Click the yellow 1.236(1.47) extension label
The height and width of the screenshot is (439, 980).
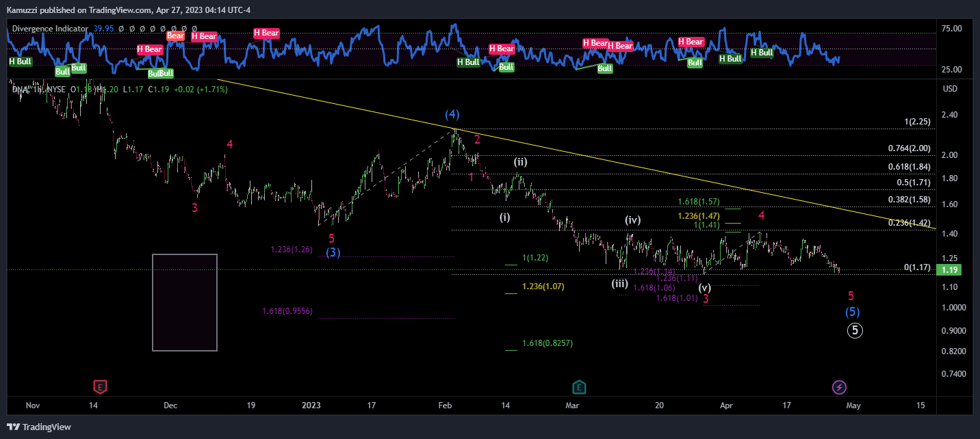pyautogui.click(x=699, y=215)
